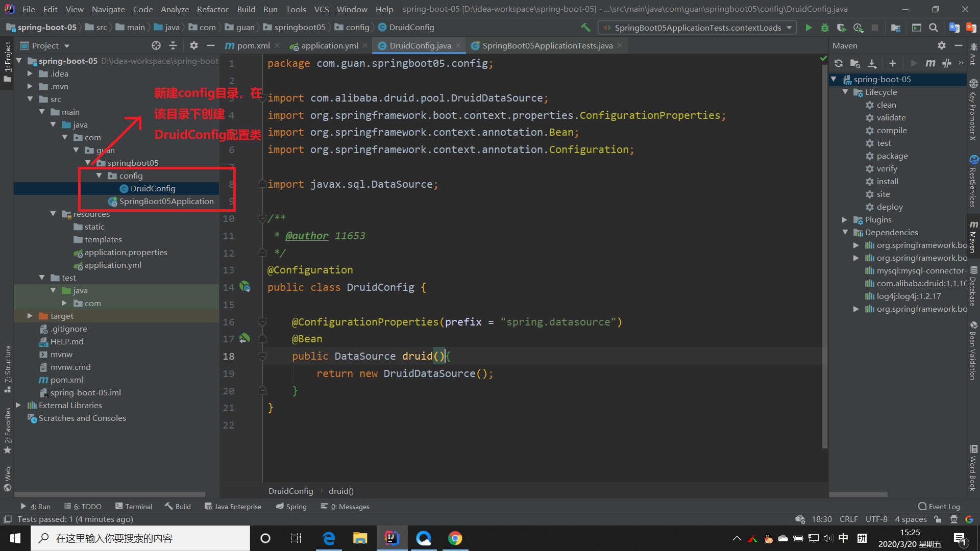Click the editor vertical scrollbar
The height and width of the screenshot is (551, 980).
pos(824,255)
